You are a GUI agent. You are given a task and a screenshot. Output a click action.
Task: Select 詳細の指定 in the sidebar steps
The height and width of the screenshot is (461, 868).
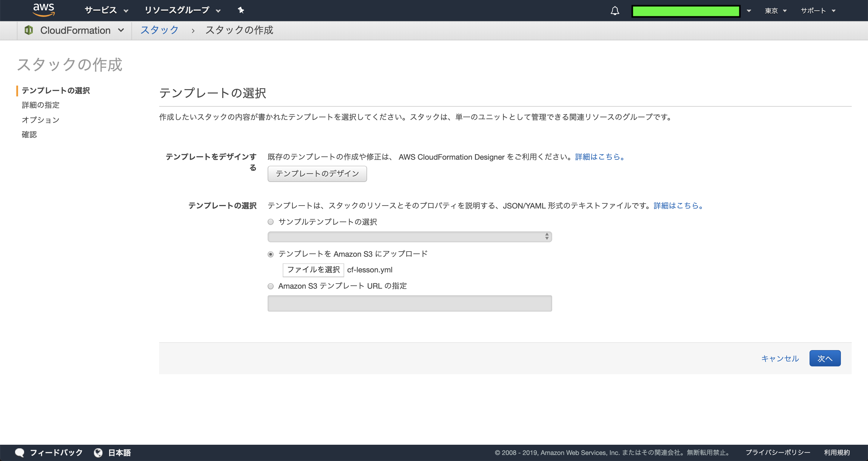tap(40, 105)
